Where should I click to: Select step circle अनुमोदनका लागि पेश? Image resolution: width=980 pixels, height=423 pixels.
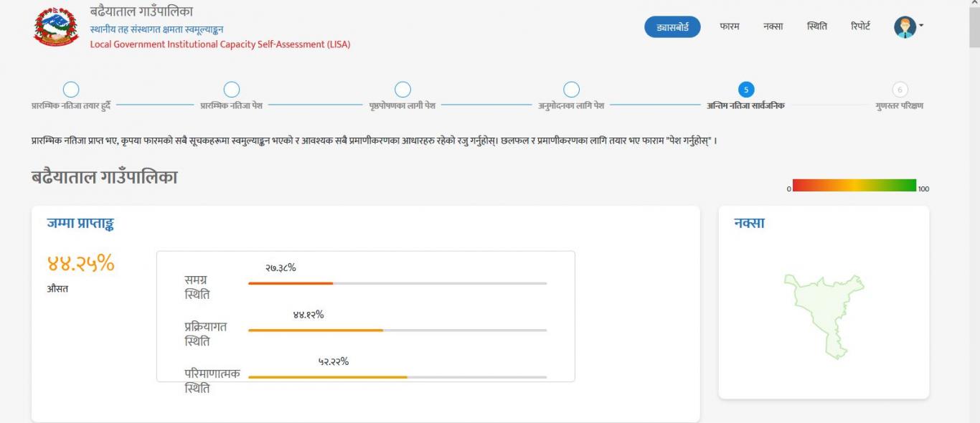pyautogui.click(x=571, y=90)
